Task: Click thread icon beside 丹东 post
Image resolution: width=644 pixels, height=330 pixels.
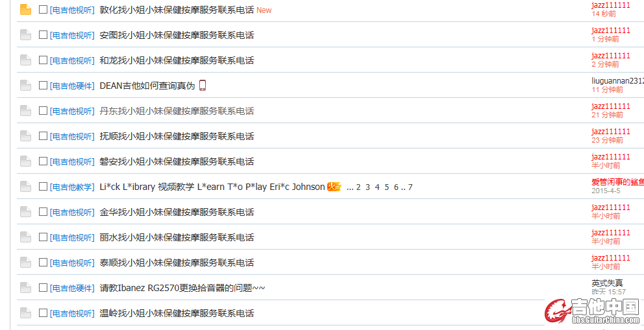Action: (25, 111)
